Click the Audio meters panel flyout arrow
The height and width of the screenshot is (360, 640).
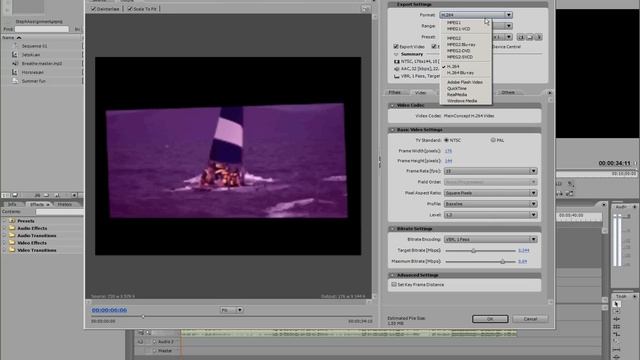point(635,207)
